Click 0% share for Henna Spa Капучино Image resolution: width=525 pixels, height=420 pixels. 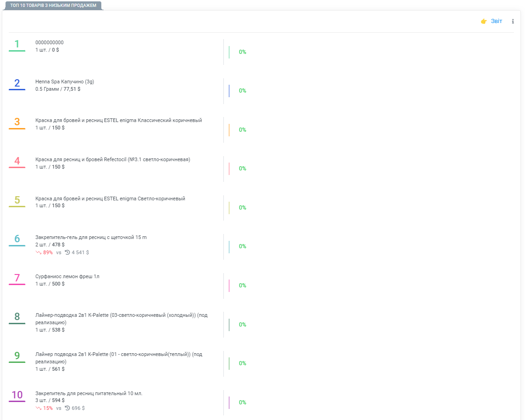242,91
